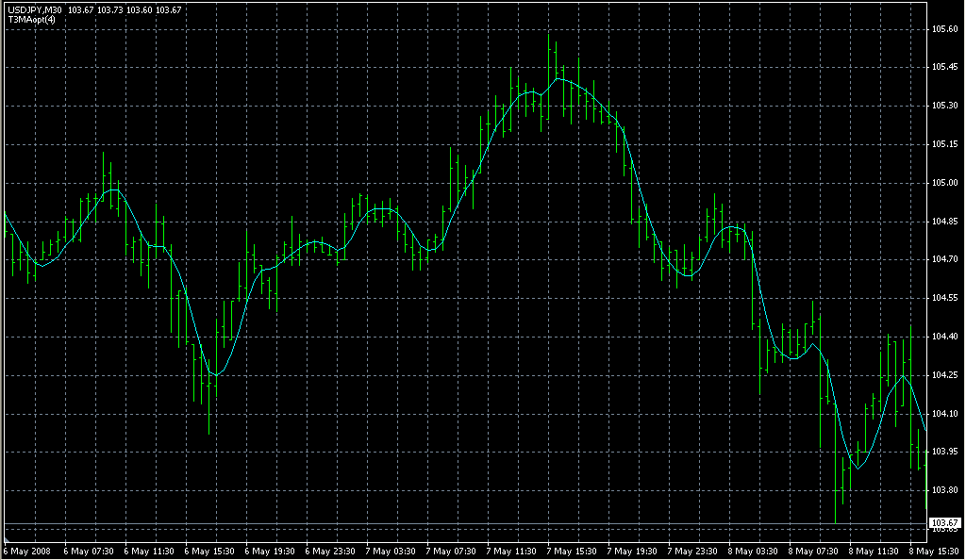Screen dimensions: 966x560
Task: Select the 6 May 15:30 time label
Action: pos(210,551)
